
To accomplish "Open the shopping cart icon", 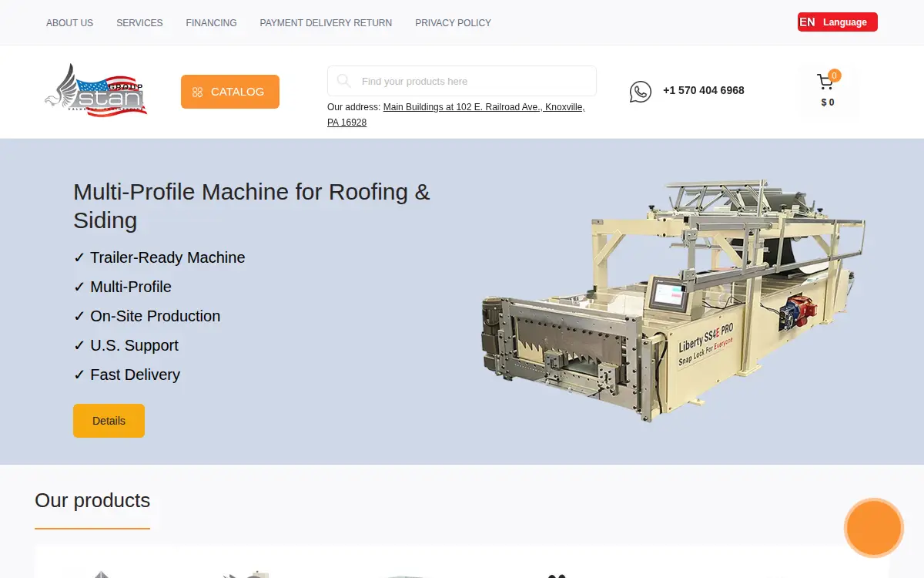I will [x=825, y=82].
